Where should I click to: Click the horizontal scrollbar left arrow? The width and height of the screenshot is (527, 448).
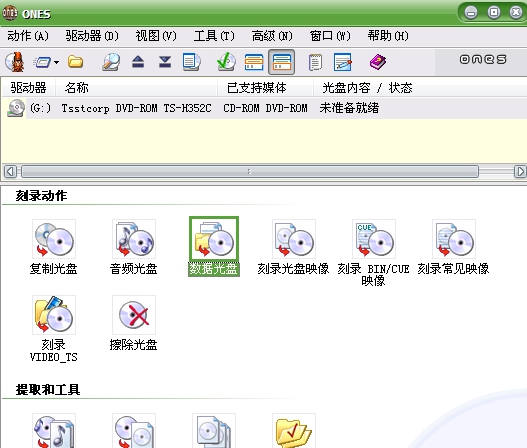pyautogui.click(x=10, y=171)
